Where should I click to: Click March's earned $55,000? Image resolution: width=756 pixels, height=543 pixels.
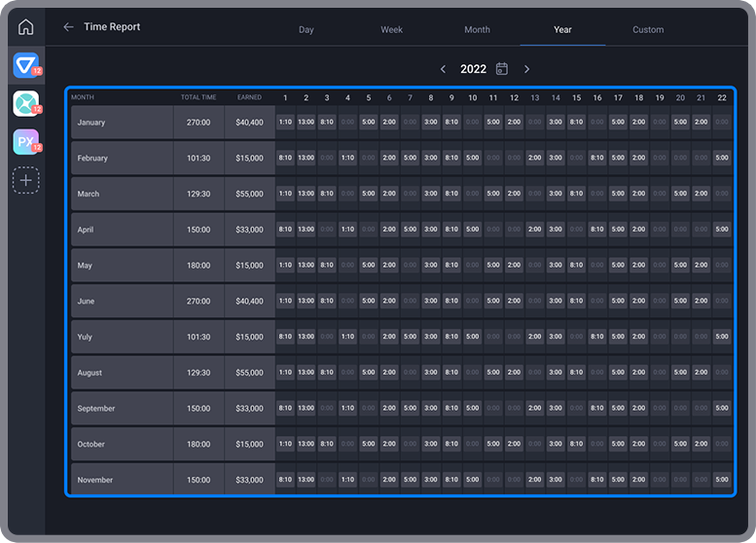point(249,194)
